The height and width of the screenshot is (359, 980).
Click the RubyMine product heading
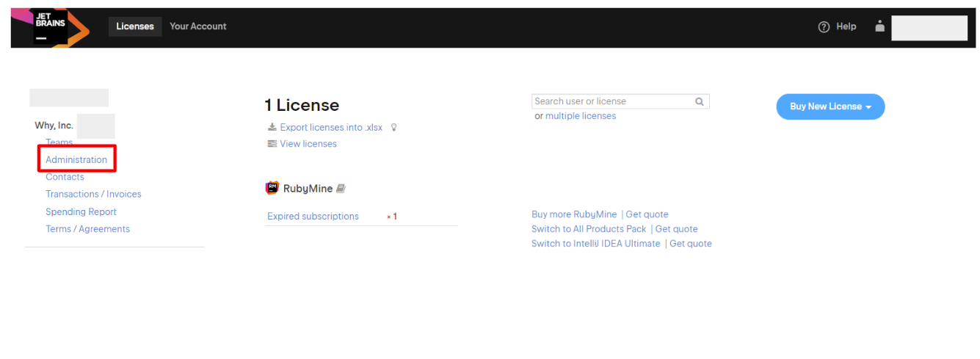pos(308,189)
